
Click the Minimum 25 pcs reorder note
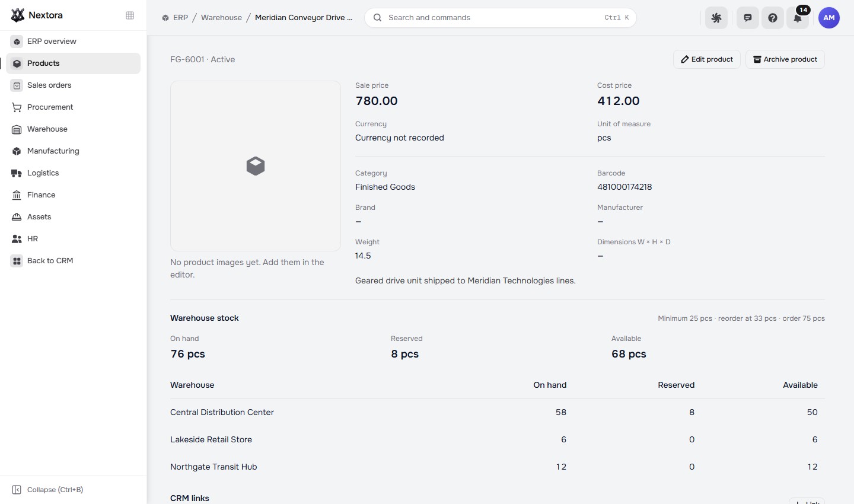pyautogui.click(x=741, y=318)
